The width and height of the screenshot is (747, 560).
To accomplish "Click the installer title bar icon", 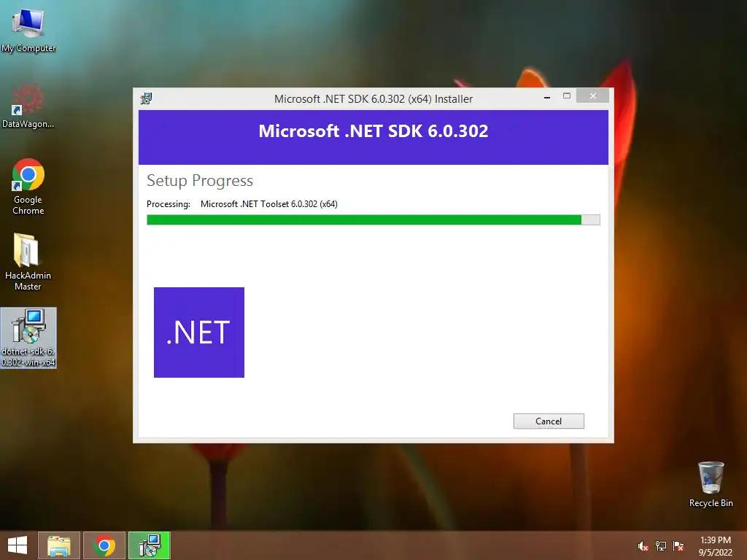I will pos(146,98).
